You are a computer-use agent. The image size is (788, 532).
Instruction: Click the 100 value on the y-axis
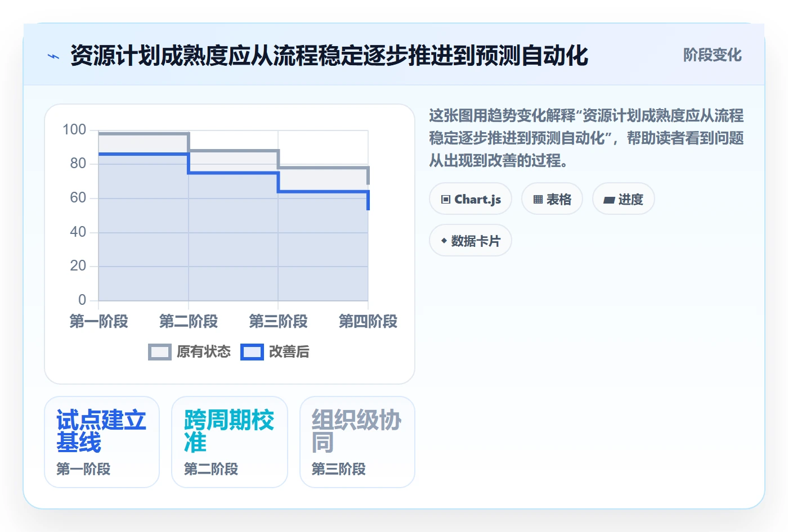[x=74, y=130]
